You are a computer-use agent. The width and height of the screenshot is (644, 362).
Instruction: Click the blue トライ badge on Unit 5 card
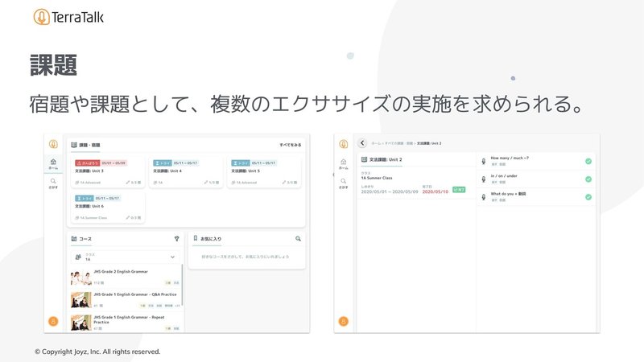point(240,163)
